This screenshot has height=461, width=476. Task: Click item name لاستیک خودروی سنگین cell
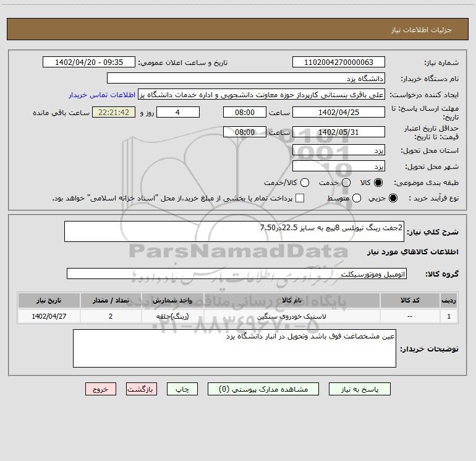292,316
